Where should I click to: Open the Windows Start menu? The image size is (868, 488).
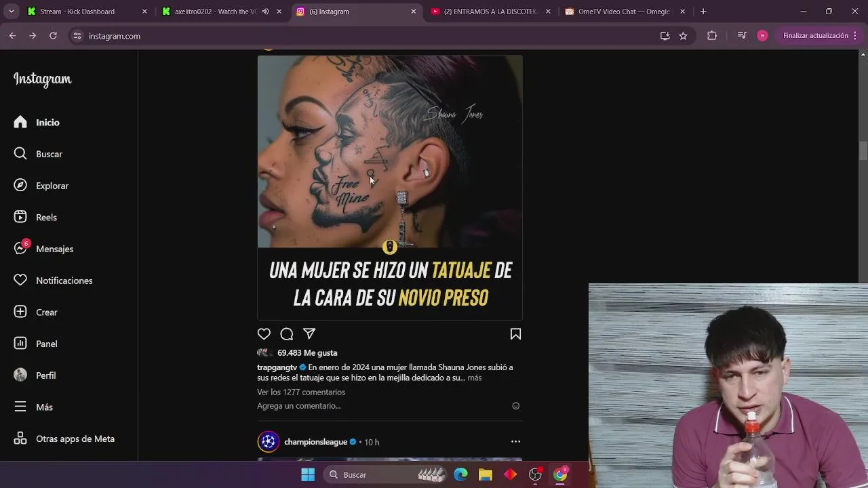[308, 474]
